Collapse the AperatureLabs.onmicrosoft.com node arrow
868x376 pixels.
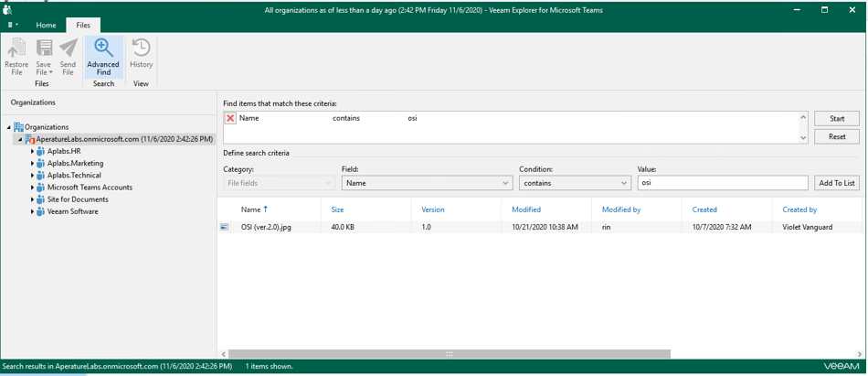click(20, 139)
